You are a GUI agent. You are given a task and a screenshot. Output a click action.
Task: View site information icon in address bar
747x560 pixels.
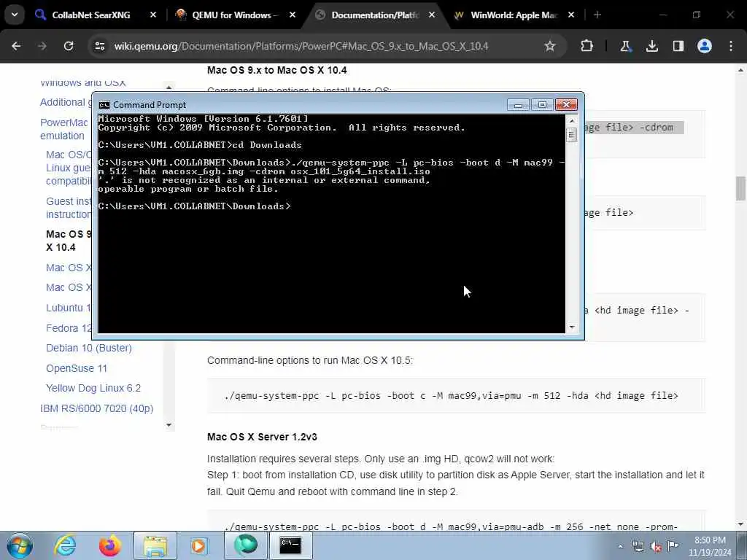(x=100, y=46)
